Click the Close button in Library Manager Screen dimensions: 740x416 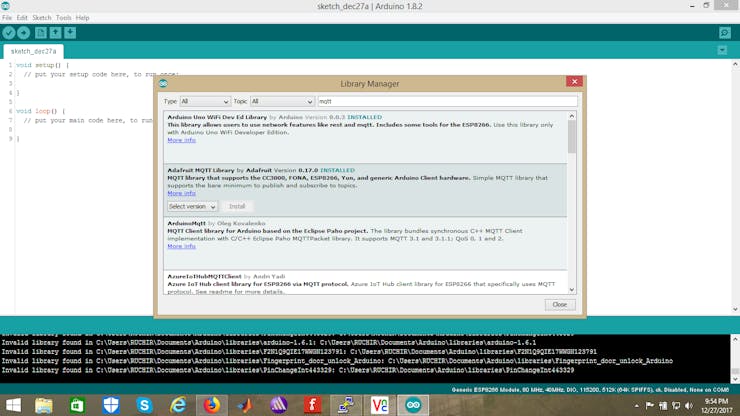click(560, 305)
